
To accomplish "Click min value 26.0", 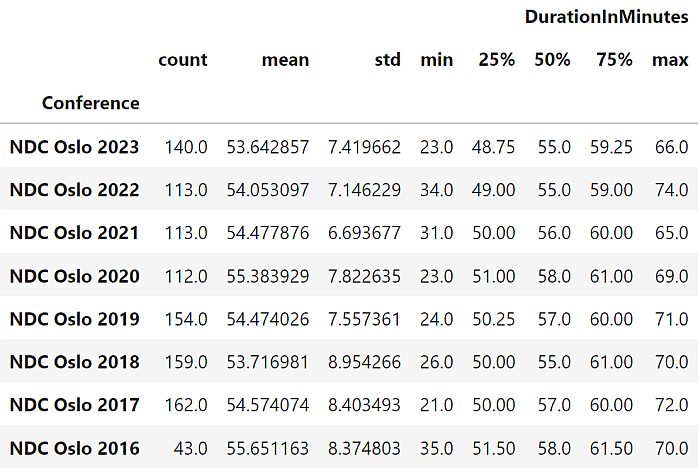I will (x=437, y=362).
